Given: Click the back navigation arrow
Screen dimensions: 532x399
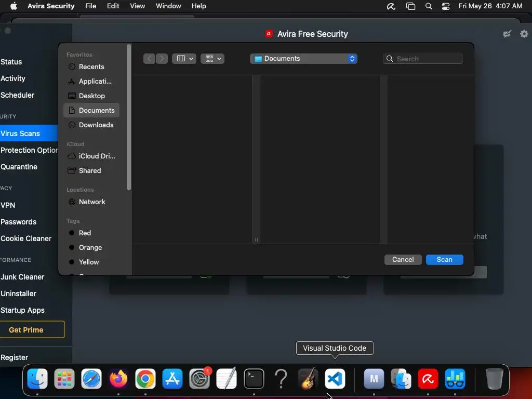Looking at the screenshot, I should click(x=149, y=59).
